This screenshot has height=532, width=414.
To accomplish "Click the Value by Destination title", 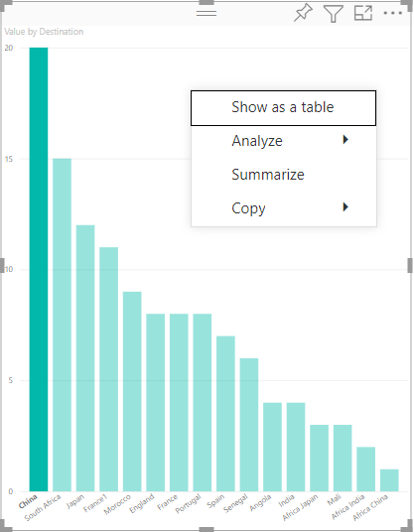I will coord(44,32).
